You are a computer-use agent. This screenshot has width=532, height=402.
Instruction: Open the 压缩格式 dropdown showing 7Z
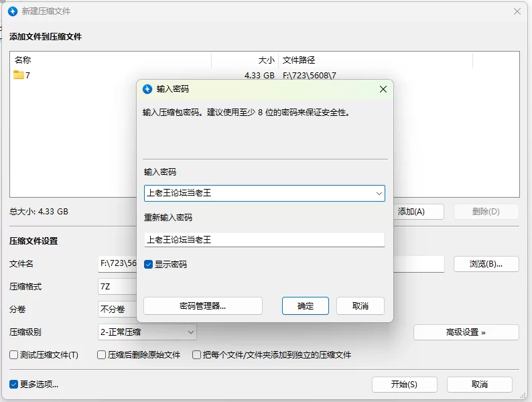pos(117,287)
